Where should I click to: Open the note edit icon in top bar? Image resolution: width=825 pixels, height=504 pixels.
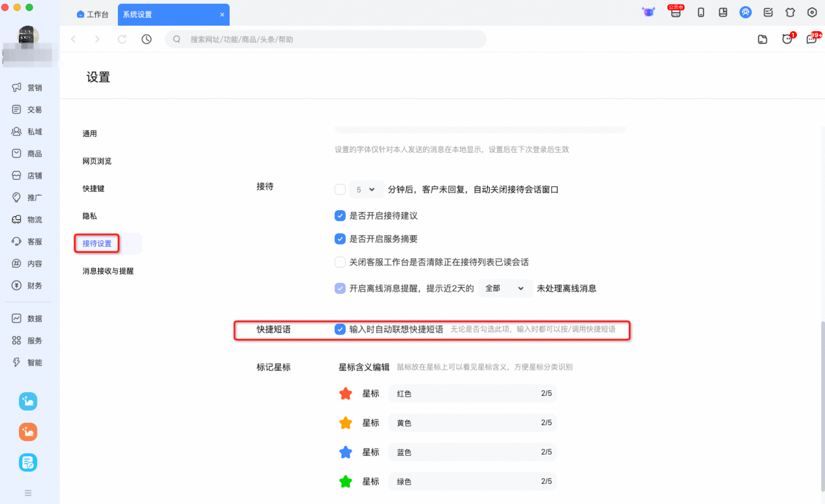pyautogui.click(x=768, y=13)
